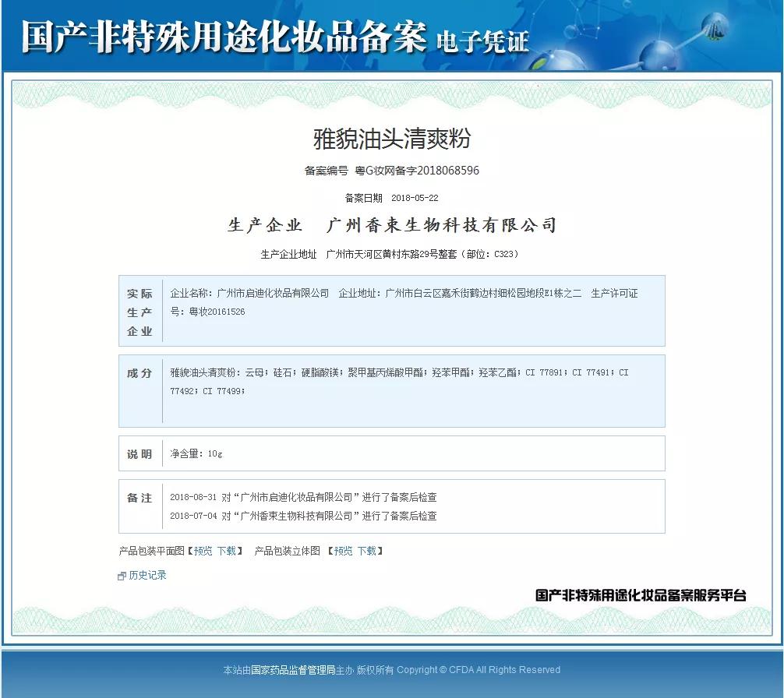Select the 实际生产企业 section label
This screenshot has height=698, width=784.
[139, 311]
